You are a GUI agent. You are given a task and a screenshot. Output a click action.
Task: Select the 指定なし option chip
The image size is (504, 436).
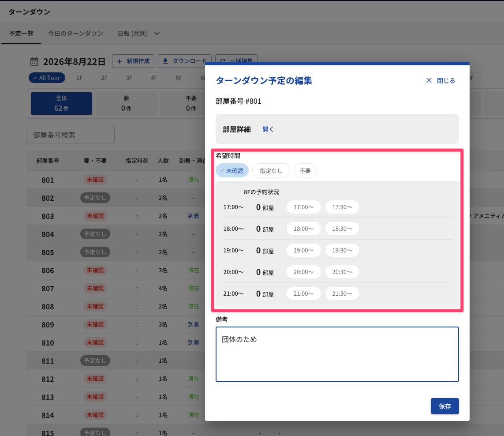(271, 170)
